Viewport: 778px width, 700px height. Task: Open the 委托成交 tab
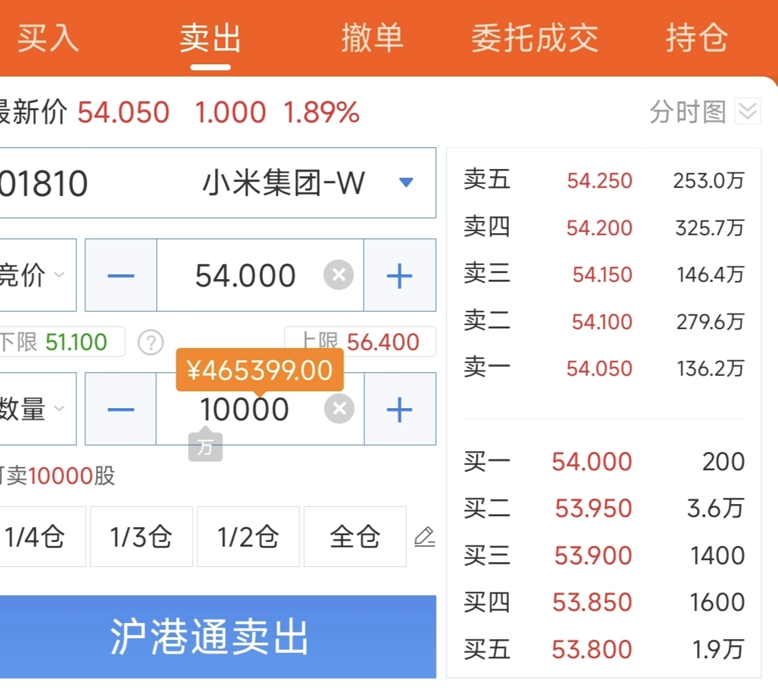tap(535, 39)
